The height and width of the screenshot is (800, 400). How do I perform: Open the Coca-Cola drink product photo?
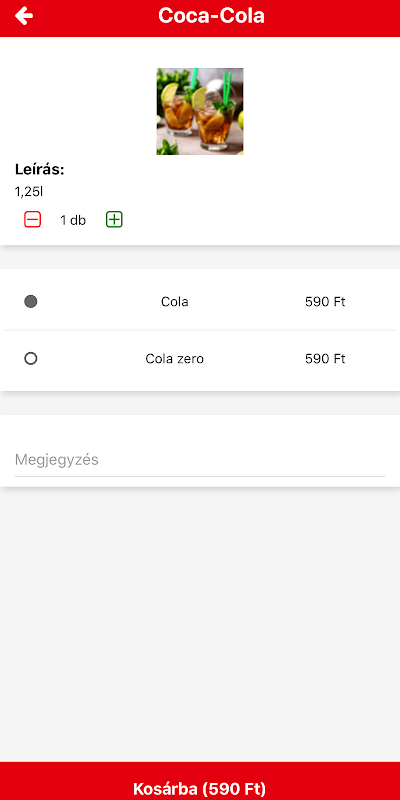click(200, 111)
